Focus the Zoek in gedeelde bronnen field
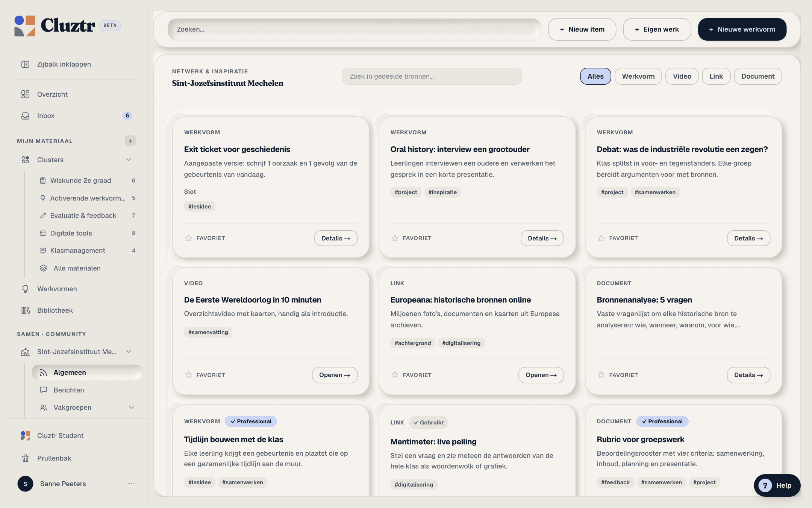 tap(432, 76)
